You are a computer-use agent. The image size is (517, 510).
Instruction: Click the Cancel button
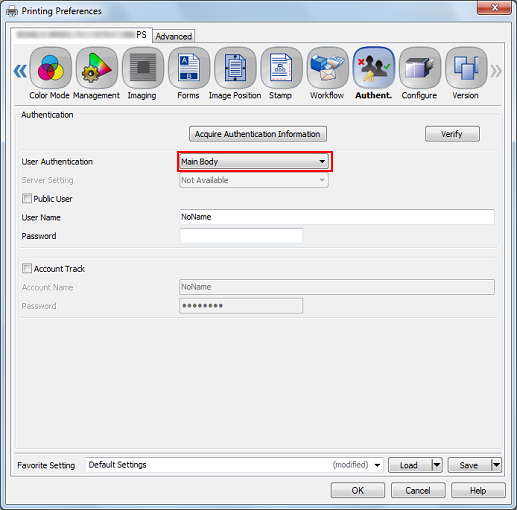418,490
